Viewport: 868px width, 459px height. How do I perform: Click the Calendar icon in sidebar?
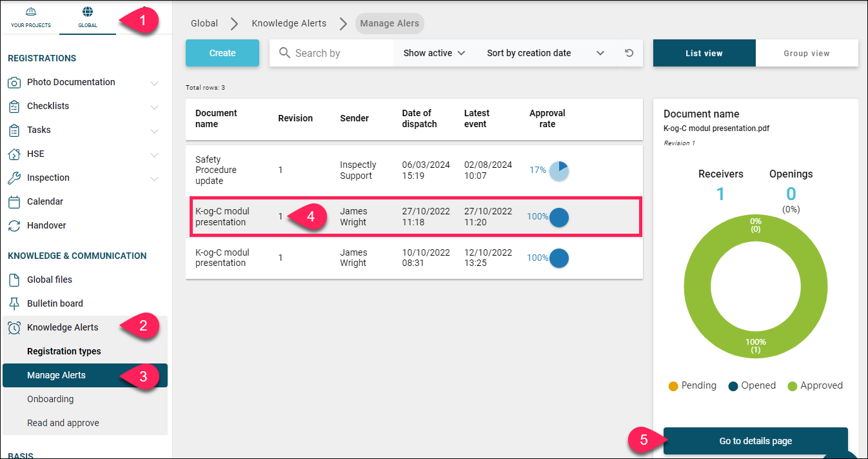click(x=14, y=202)
